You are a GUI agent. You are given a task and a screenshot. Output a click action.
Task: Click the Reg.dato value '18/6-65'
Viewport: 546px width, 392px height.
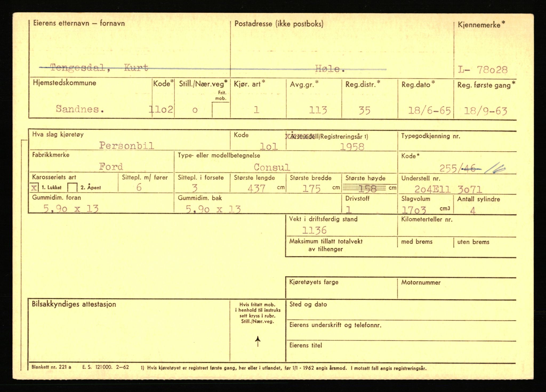point(429,110)
